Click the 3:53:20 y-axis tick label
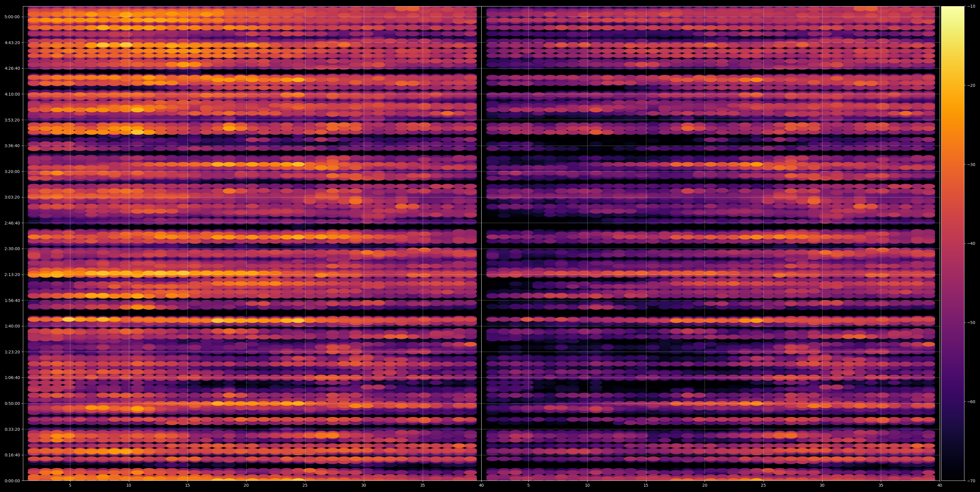980x492 pixels. point(12,120)
